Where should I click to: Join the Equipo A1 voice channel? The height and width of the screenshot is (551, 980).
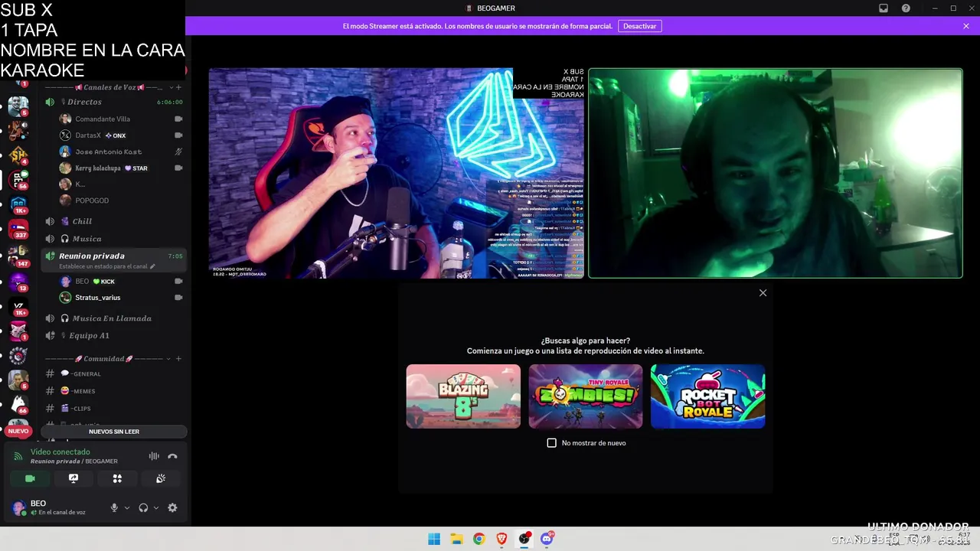113,335
